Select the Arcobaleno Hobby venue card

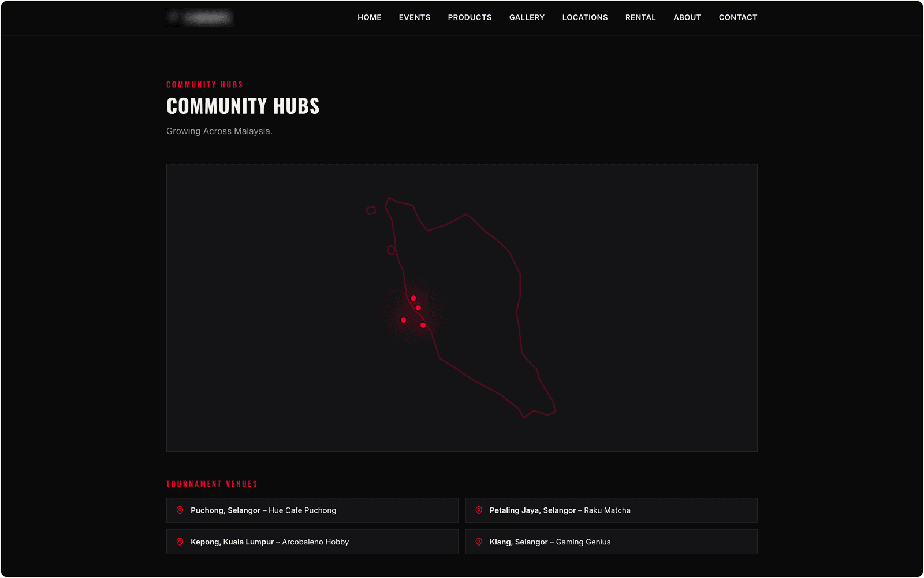312,542
